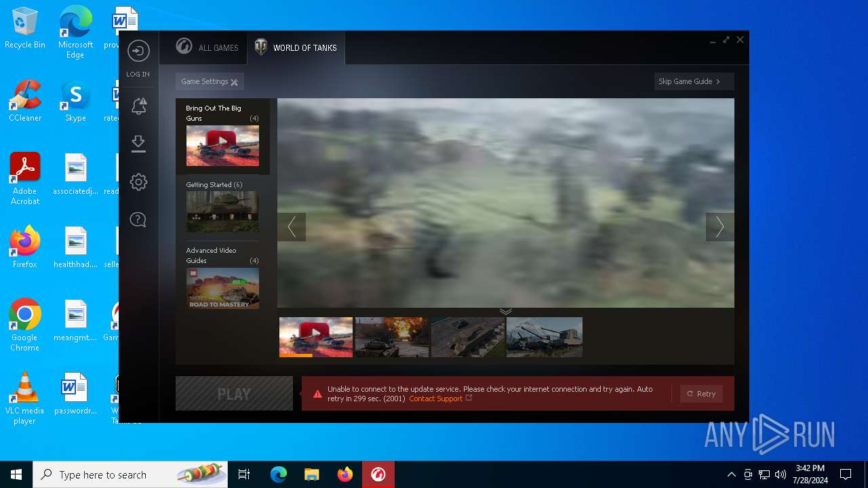Select the World of Tanks tab
The width and height of the screenshot is (868, 488).
coord(296,47)
